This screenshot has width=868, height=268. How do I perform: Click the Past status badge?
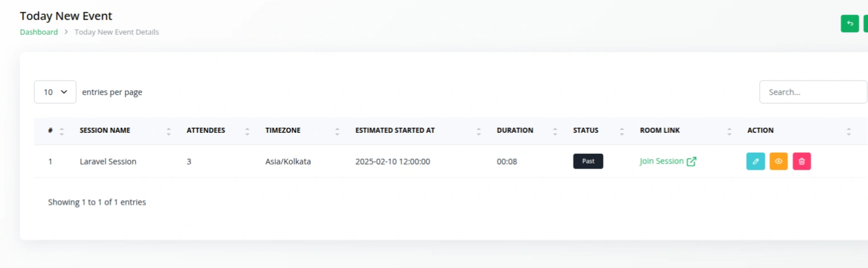pos(588,161)
